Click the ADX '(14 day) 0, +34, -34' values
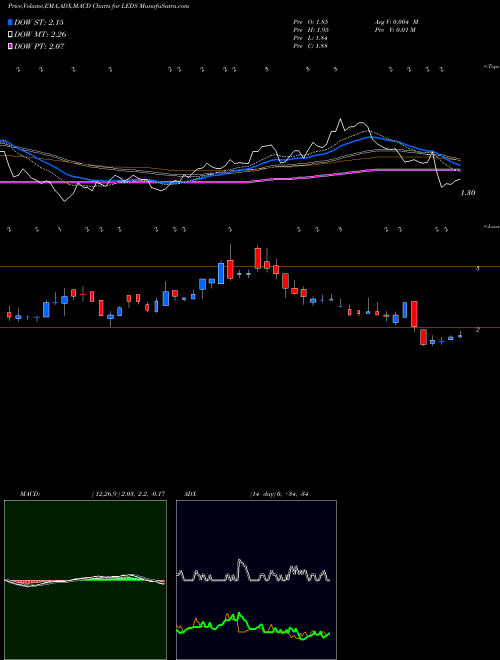 pyautogui.click(x=279, y=494)
